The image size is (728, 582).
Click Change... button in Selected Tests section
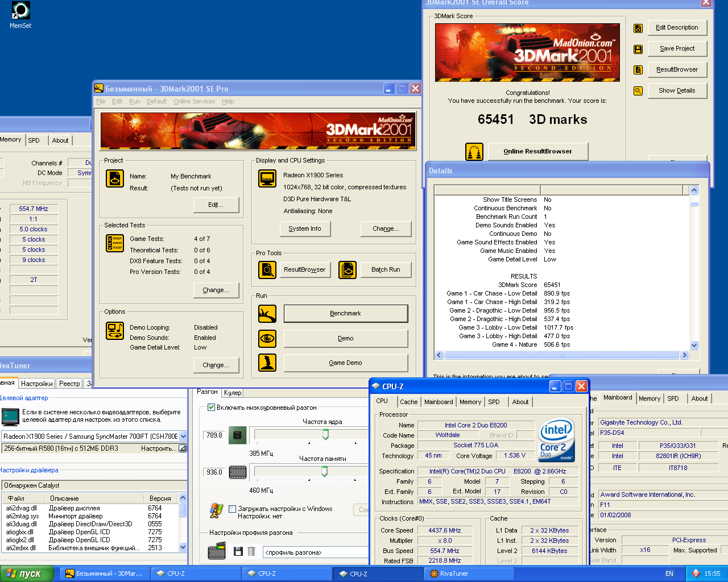(216, 290)
